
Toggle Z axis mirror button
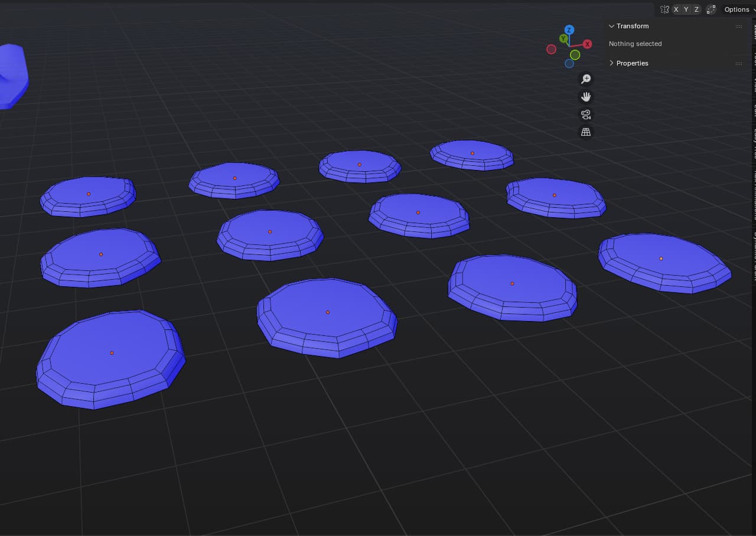[696, 9]
